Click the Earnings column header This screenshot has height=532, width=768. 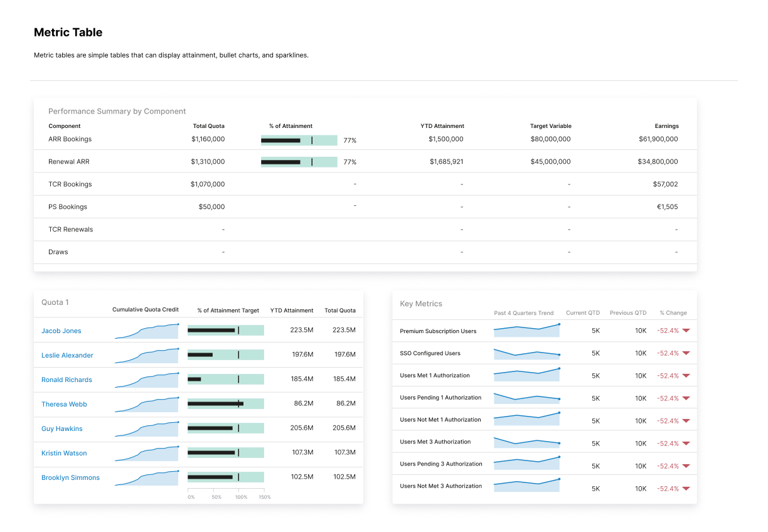coord(667,126)
